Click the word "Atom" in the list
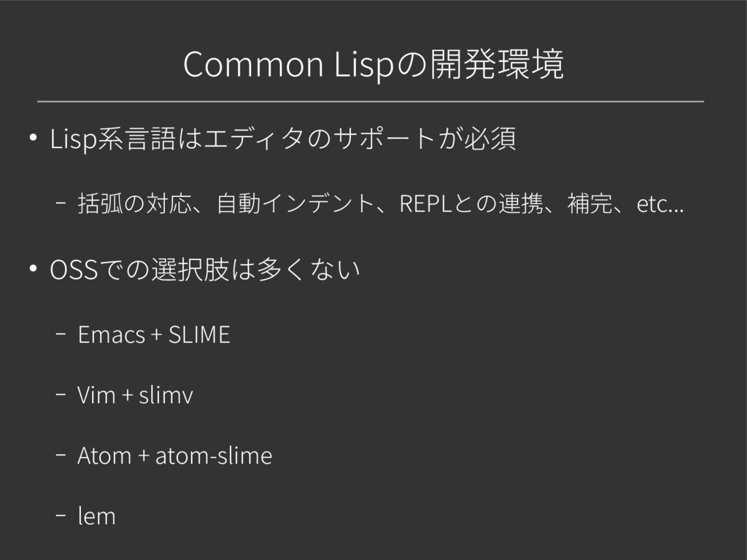This screenshot has height=560, width=747. click(104, 456)
